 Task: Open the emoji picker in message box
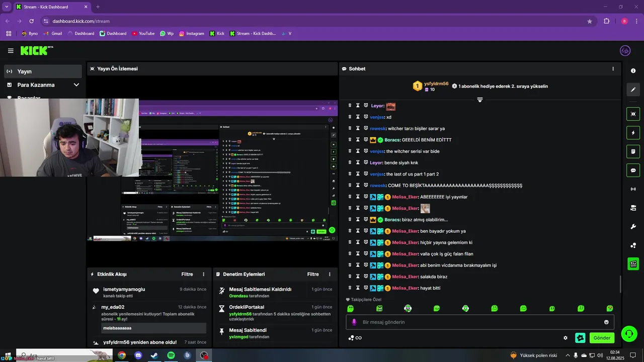point(606,322)
